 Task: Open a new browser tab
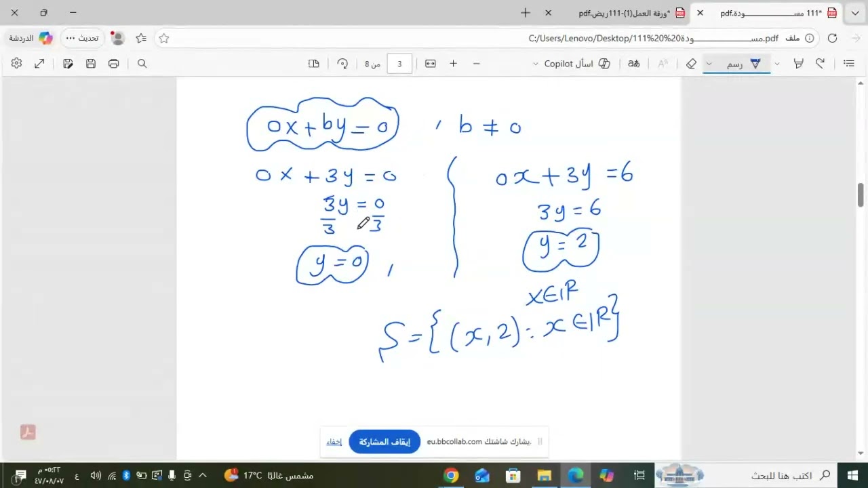pos(526,13)
